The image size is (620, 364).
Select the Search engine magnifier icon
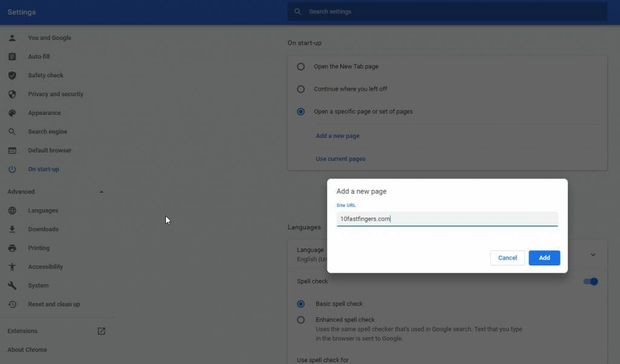tap(12, 131)
